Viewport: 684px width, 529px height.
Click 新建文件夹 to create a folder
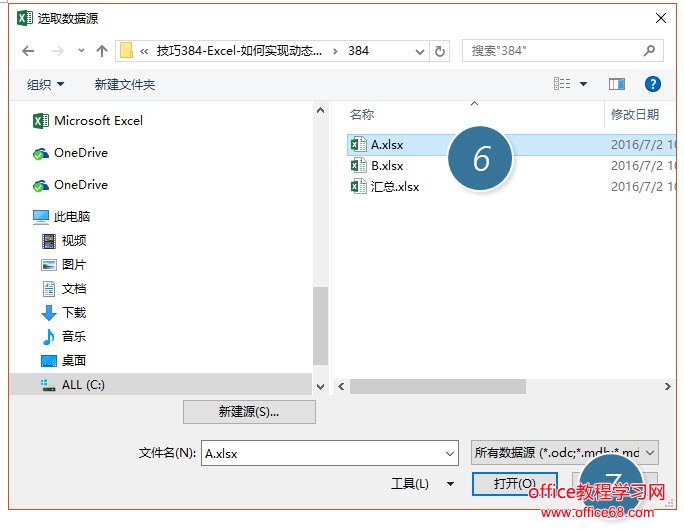pyautogui.click(x=125, y=84)
